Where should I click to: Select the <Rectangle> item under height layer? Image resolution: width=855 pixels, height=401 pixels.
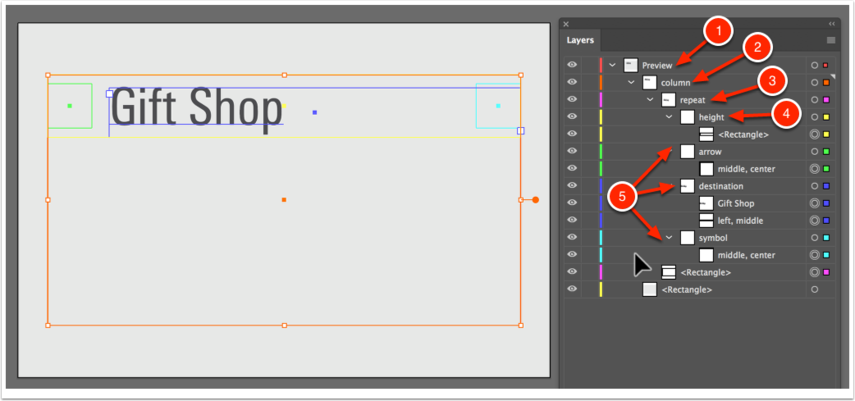[x=743, y=134]
